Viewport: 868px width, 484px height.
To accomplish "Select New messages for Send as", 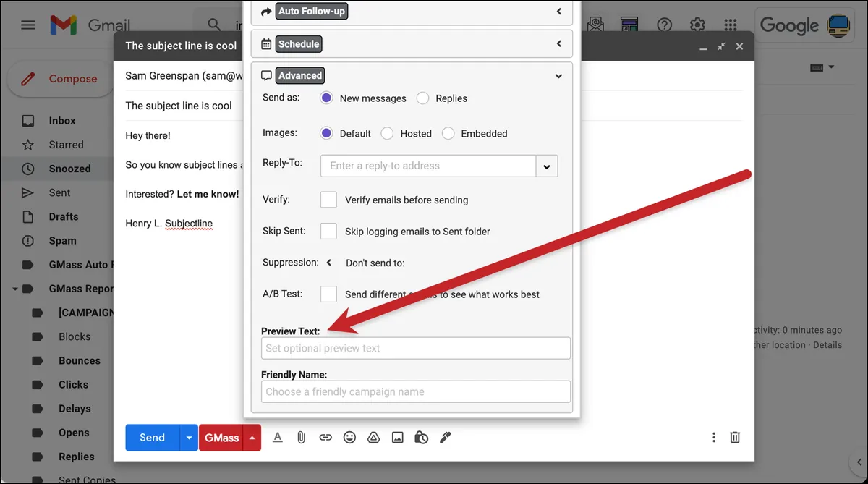I will tap(326, 98).
